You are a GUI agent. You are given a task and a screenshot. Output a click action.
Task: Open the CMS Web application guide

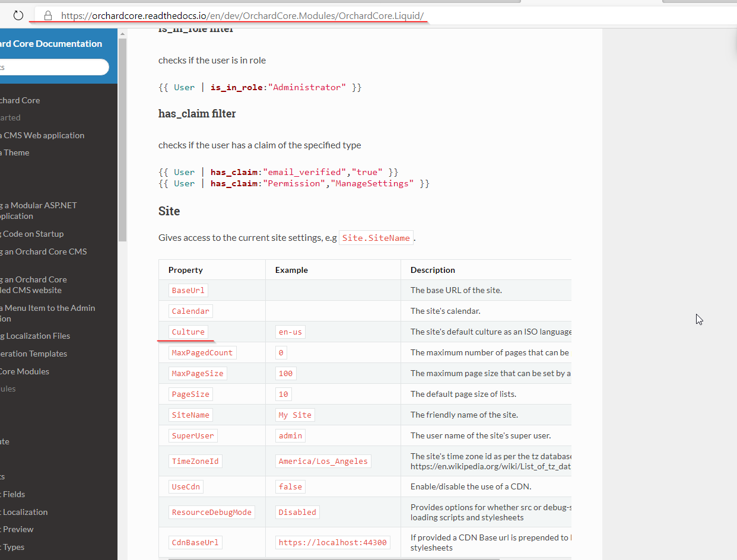(x=43, y=135)
